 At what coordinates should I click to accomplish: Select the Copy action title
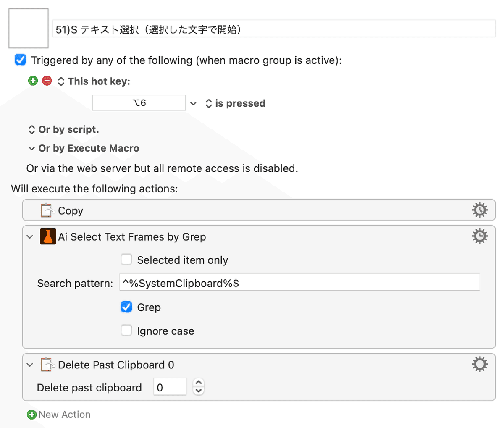71,210
